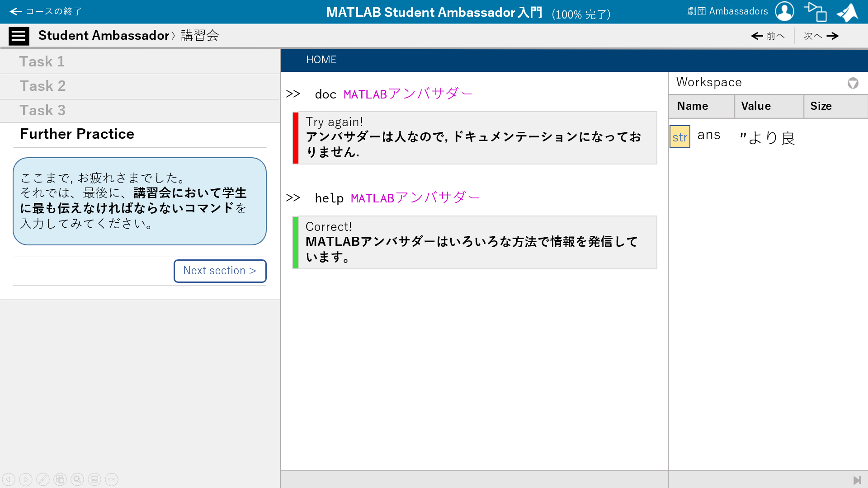Screen dimensions: 868x488
Task: Expand Task 2 section
Action: (x=42, y=86)
